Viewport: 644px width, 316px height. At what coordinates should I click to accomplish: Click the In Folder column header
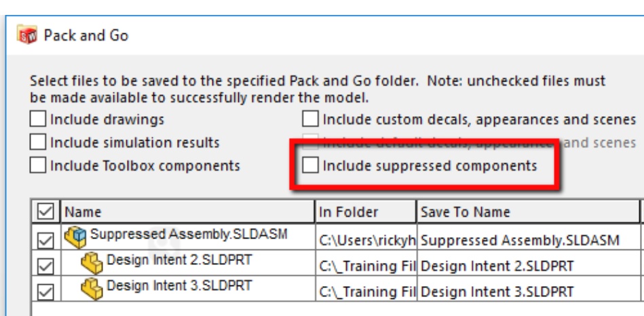coord(366,211)
